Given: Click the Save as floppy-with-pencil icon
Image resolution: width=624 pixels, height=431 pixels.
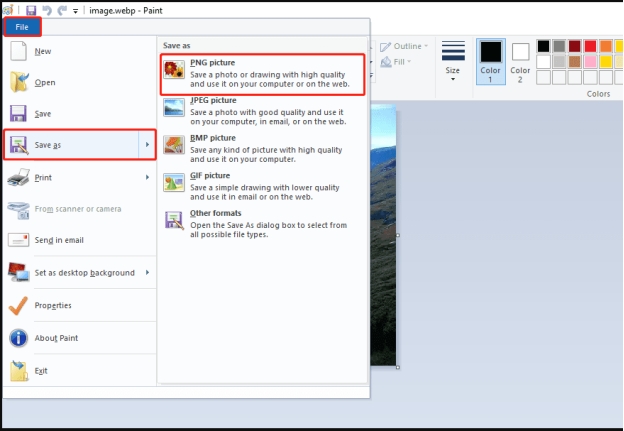Looking at the screenshot, I should point(19,145).
